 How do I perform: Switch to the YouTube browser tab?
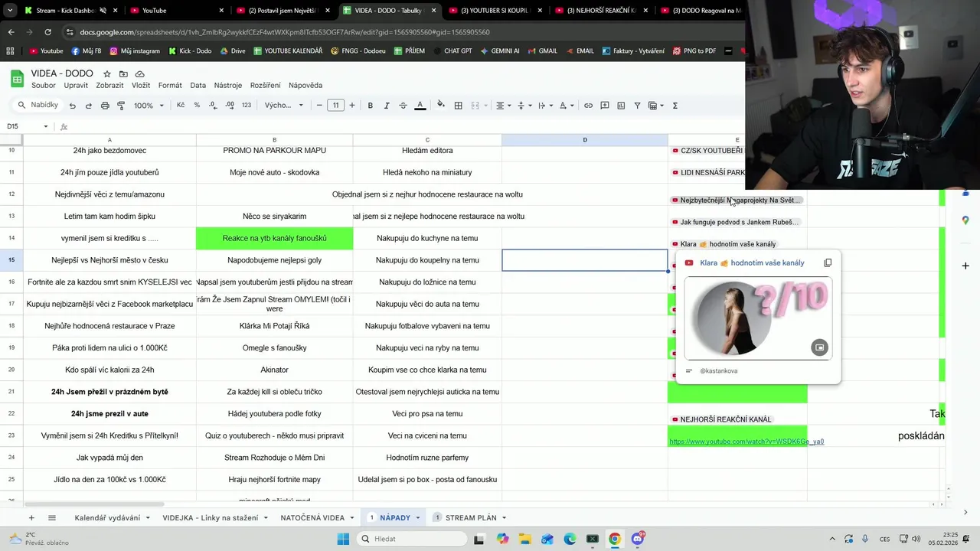tap(176, 11)
